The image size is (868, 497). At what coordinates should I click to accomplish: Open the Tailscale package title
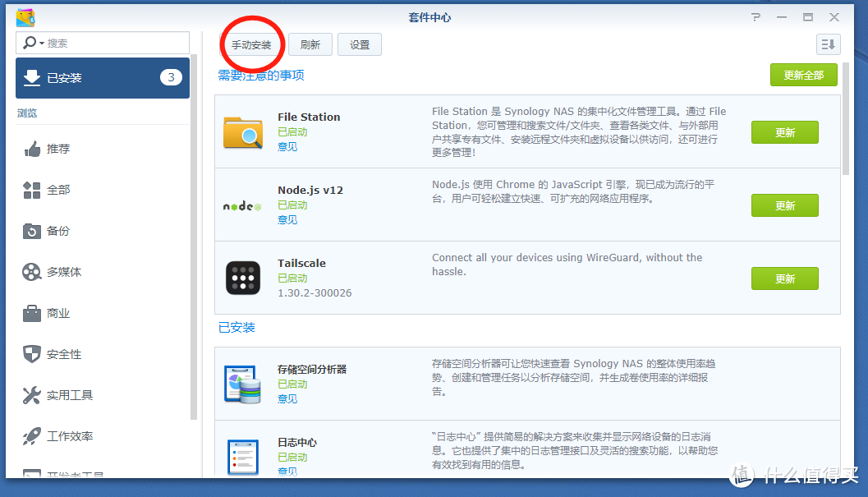coord(301,263)
